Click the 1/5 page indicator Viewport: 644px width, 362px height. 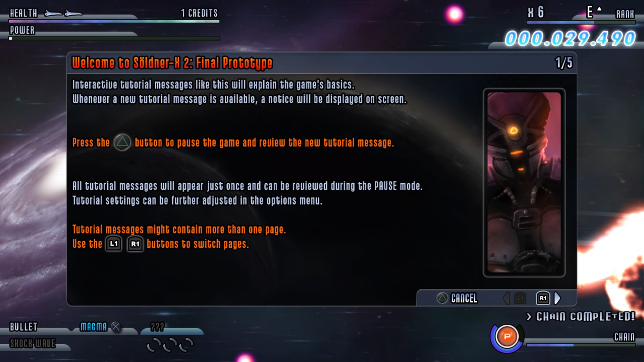[564, 63]
